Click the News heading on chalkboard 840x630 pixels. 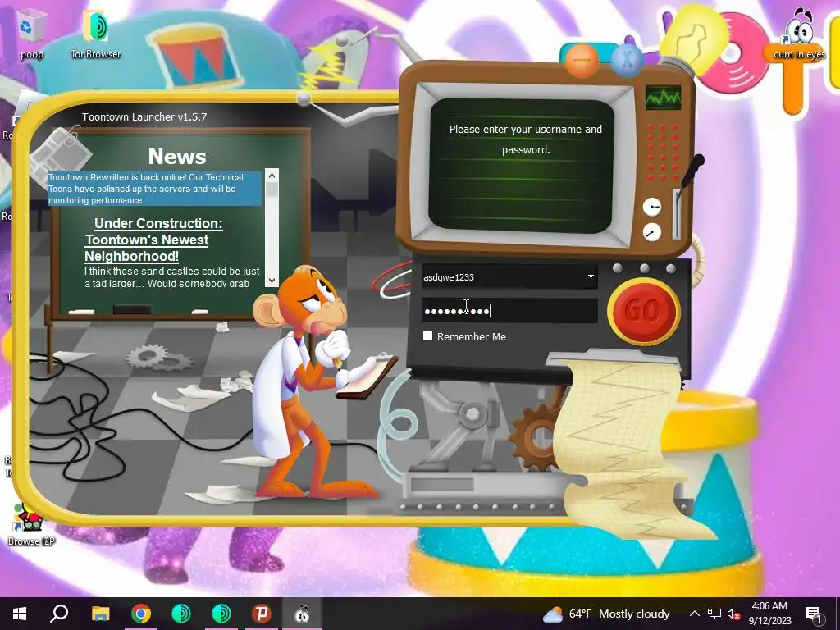[x=177, y=157]
